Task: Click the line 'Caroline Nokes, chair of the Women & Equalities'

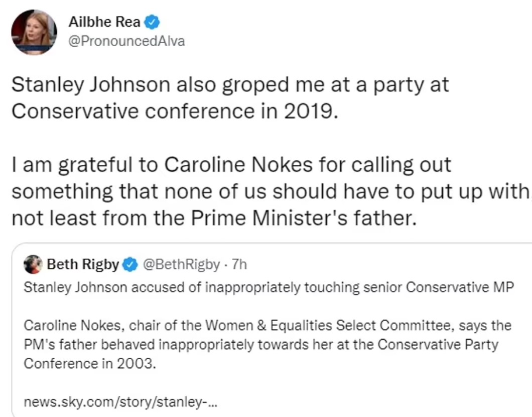Action: (268, 326)
